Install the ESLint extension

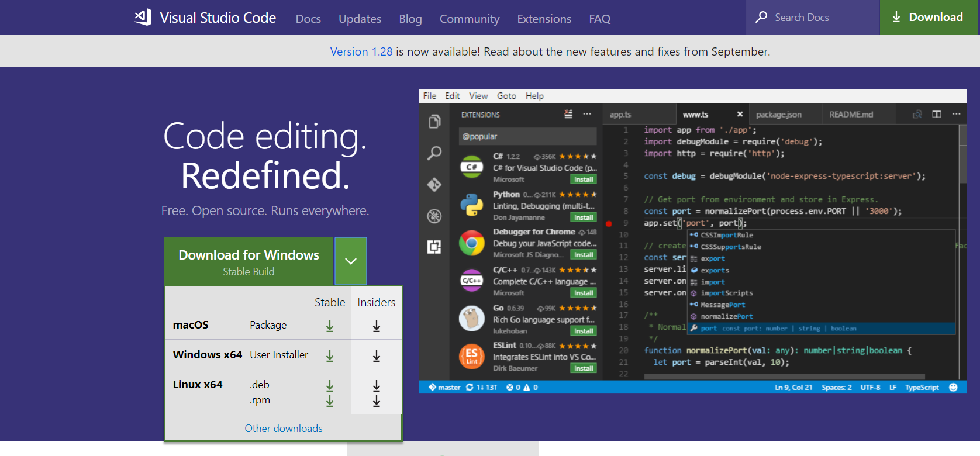pos(584,368)
